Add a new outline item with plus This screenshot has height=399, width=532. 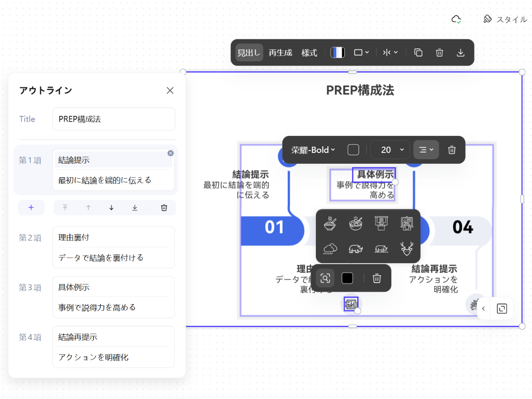[31, 208]
